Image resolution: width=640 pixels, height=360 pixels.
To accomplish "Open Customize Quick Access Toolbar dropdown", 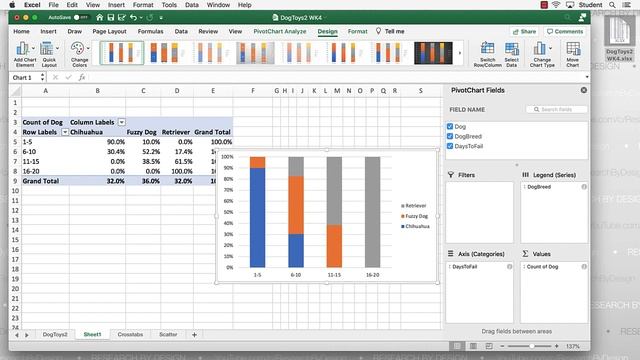I will pyautogui.click(x=161, y=18).
